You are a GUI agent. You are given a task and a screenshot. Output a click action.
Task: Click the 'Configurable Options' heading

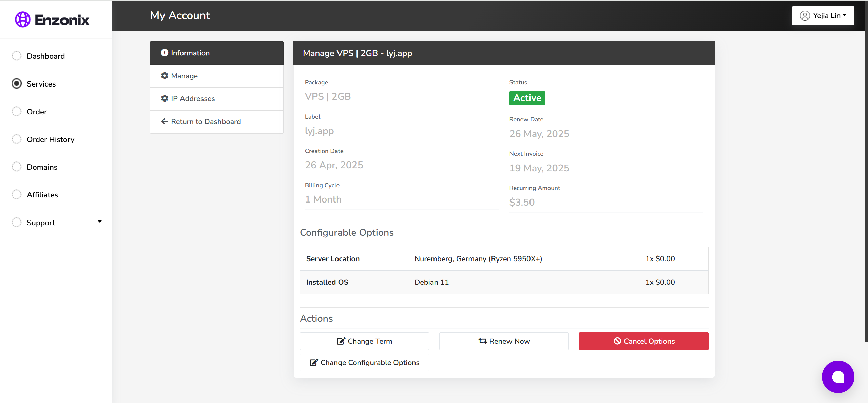click(347, 233)
